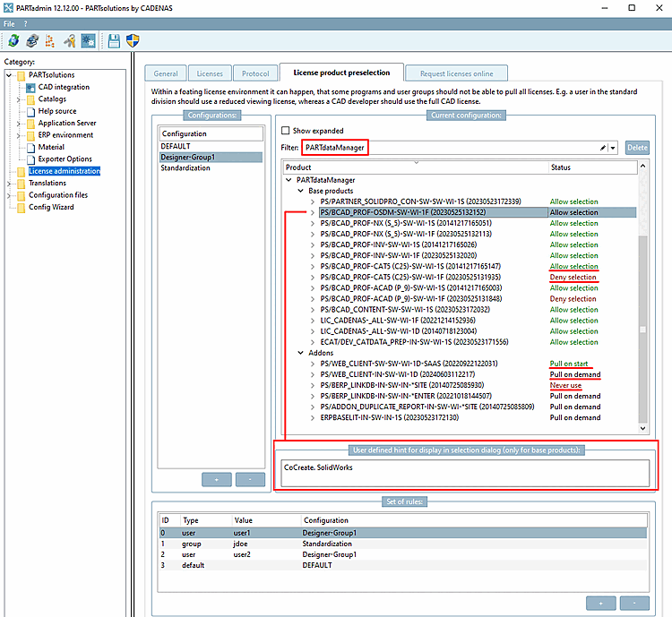Click the PARTadmin application icon in the title bar
This screenshot has height=617, width=672.
coord(8,8)
